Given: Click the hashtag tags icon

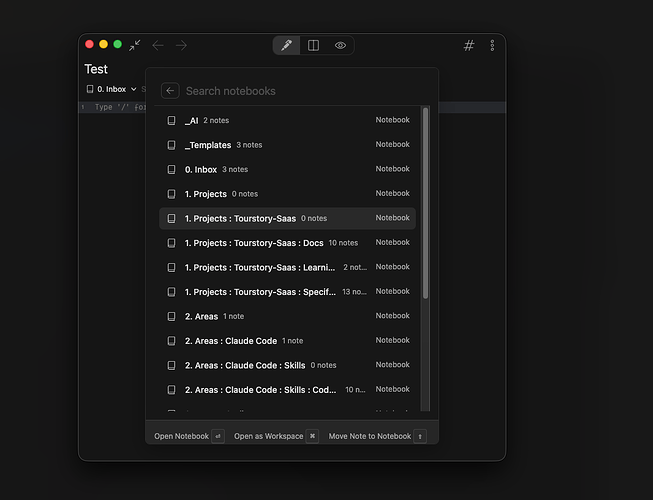Looking at the screenshot, I should click(469, 45).
